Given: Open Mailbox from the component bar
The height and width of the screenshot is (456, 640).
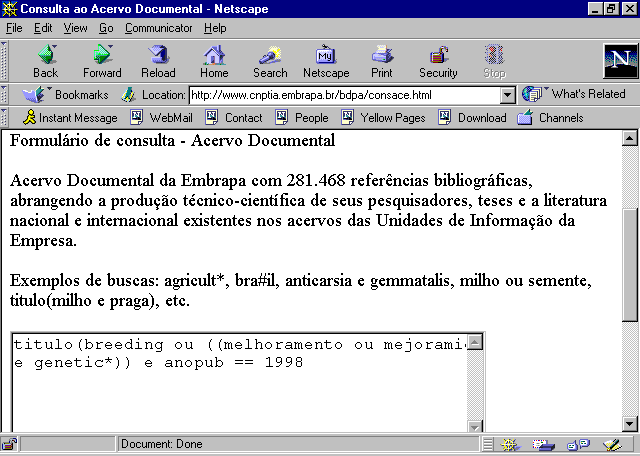Looking at the screenshot, I should tap(544, 444).
